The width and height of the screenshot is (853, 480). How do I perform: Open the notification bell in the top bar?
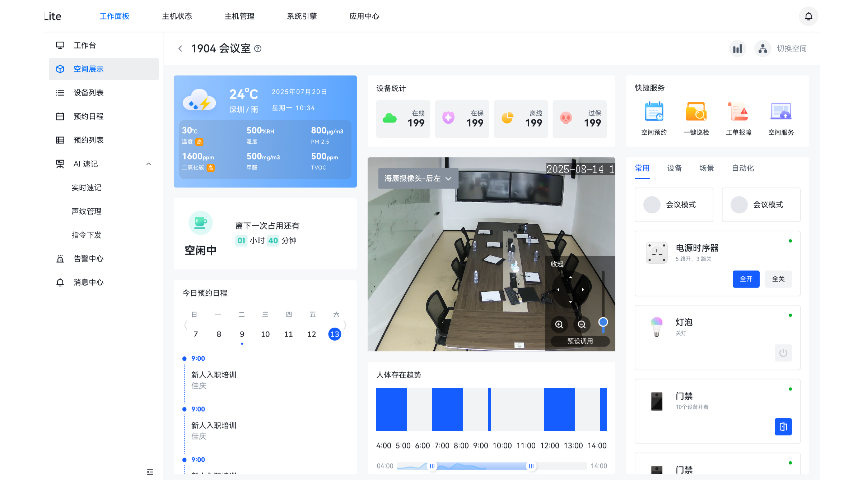tap(808, 16)
